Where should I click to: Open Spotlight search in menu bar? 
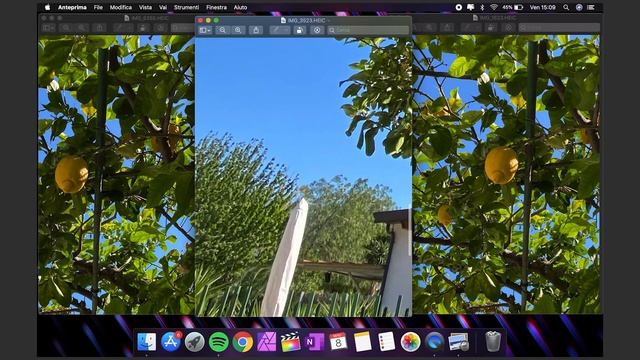pyautogui.click(x=566, y=7)
